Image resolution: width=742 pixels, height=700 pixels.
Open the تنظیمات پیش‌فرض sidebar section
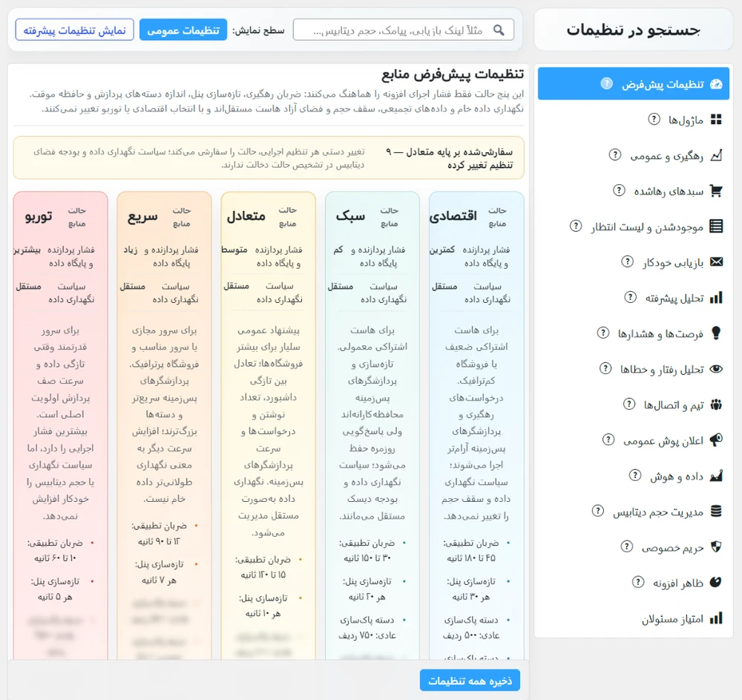pos(633,84)
